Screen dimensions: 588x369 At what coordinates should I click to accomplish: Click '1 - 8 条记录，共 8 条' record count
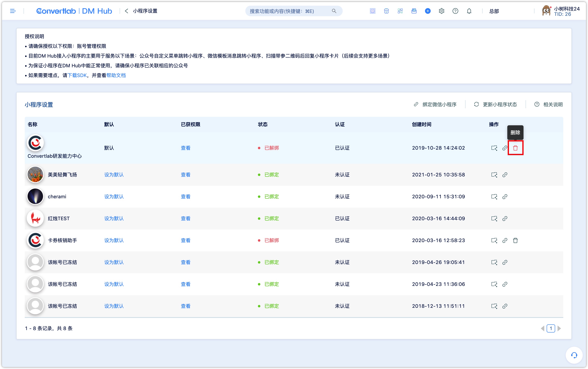coord(49,328)
